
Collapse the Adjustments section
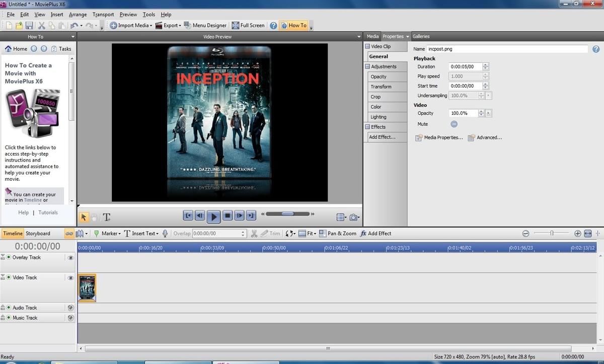tap(367, 66)
